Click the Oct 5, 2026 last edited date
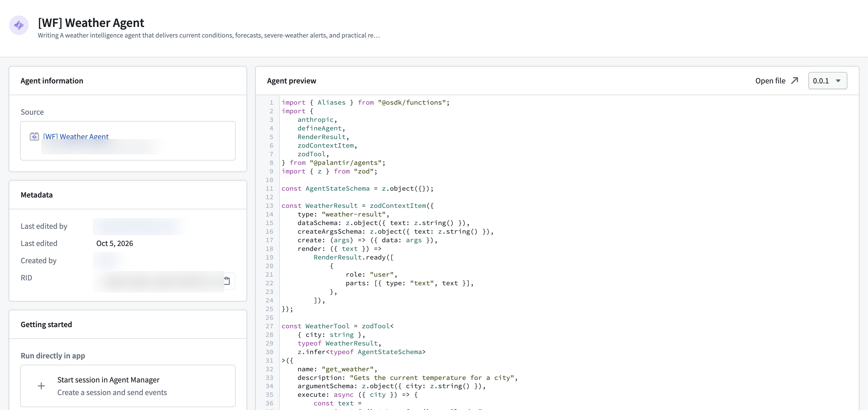This screenshot has height=410, width=868. (x=115, y=243)
